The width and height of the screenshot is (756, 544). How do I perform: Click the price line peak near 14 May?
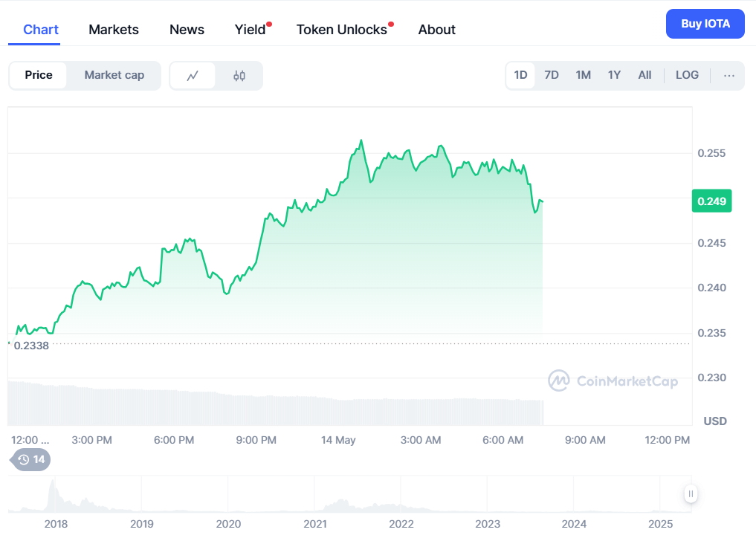(x=361, y=140)
